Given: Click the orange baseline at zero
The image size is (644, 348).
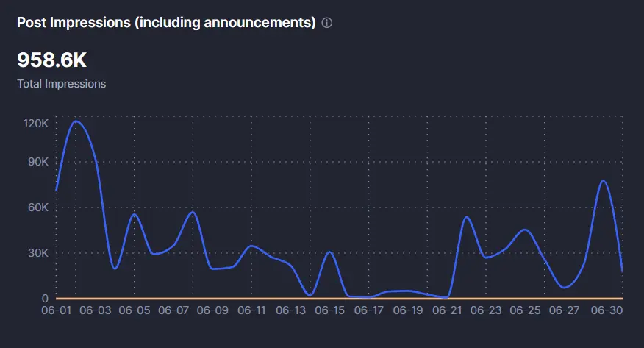Looking at the screenshot, I should coord(339,298).
